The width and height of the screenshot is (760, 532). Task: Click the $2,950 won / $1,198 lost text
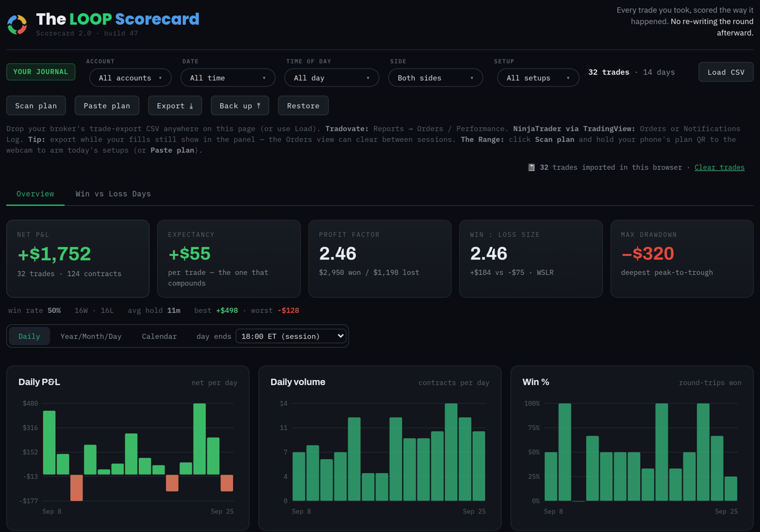[369, 272]
